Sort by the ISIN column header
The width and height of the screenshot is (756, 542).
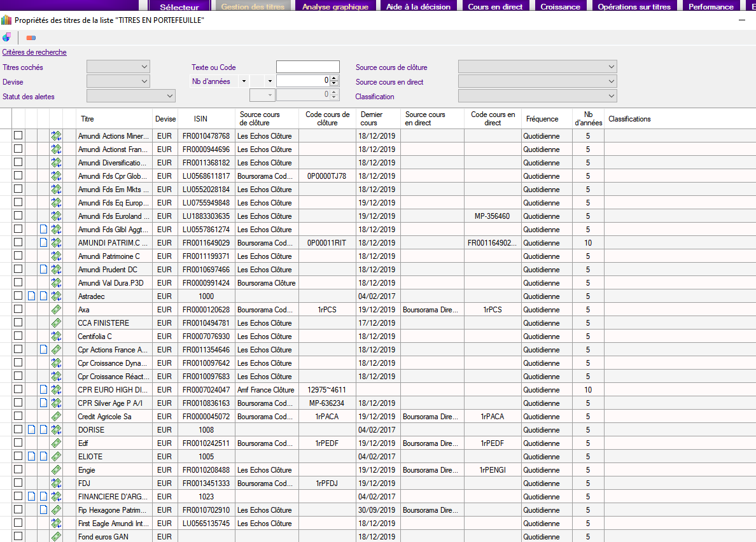pos(200,119)
